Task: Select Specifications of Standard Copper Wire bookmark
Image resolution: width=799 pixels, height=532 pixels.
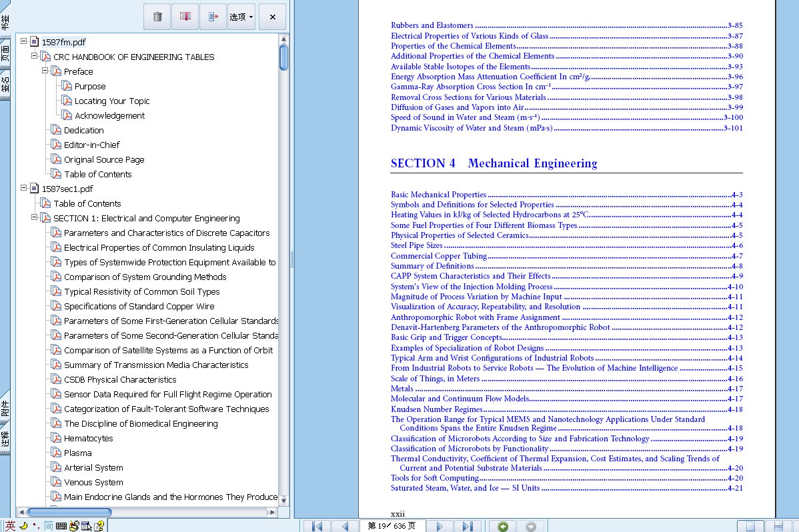Action: click(x=139, y=306)
